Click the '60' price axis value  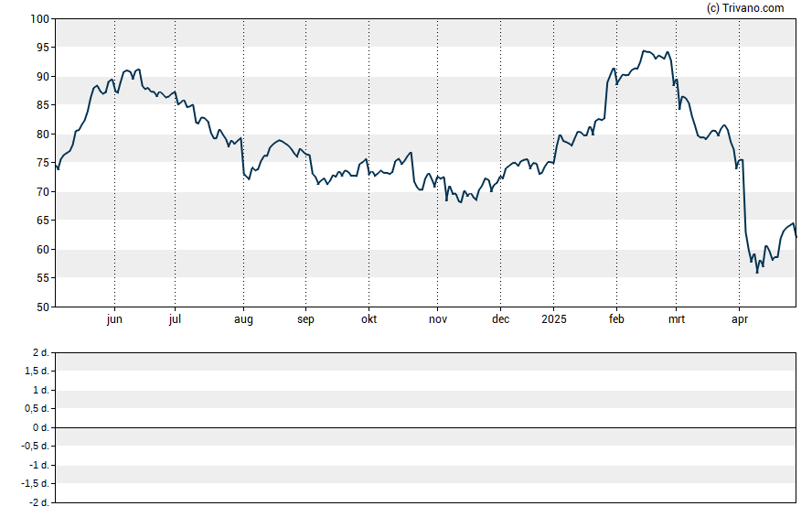pos(43,249)
